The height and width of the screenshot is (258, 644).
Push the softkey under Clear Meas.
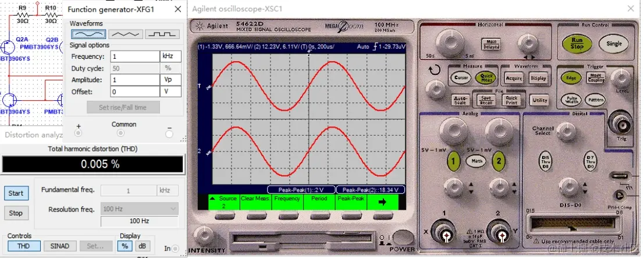[256, 215]
